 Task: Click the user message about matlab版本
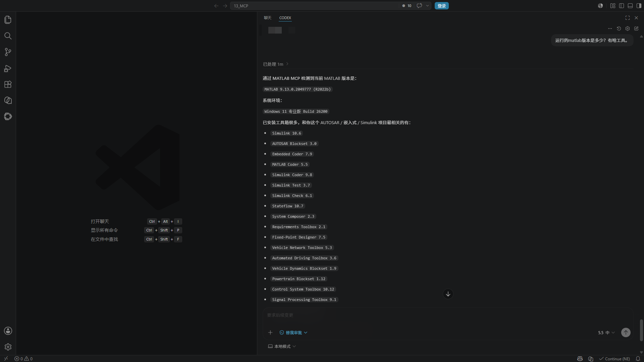[x=592, y=40]
